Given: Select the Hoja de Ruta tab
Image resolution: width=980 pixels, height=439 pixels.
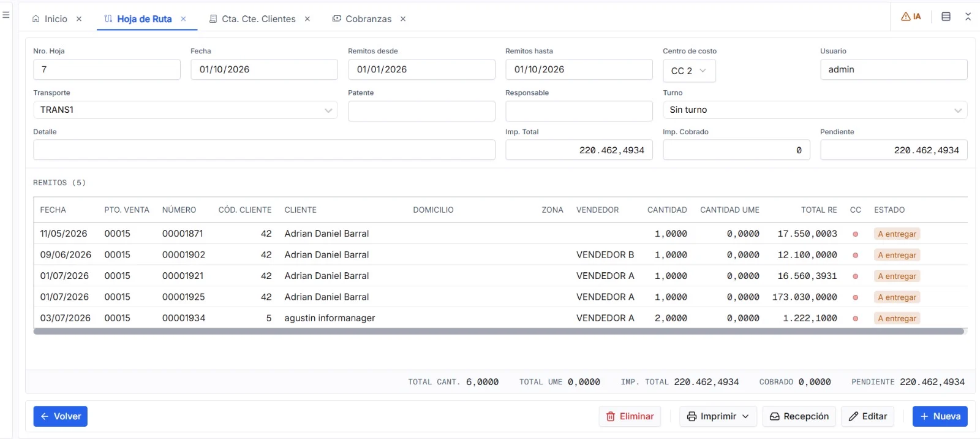Looking at the screenshot, I should click(x=138, y=19).
